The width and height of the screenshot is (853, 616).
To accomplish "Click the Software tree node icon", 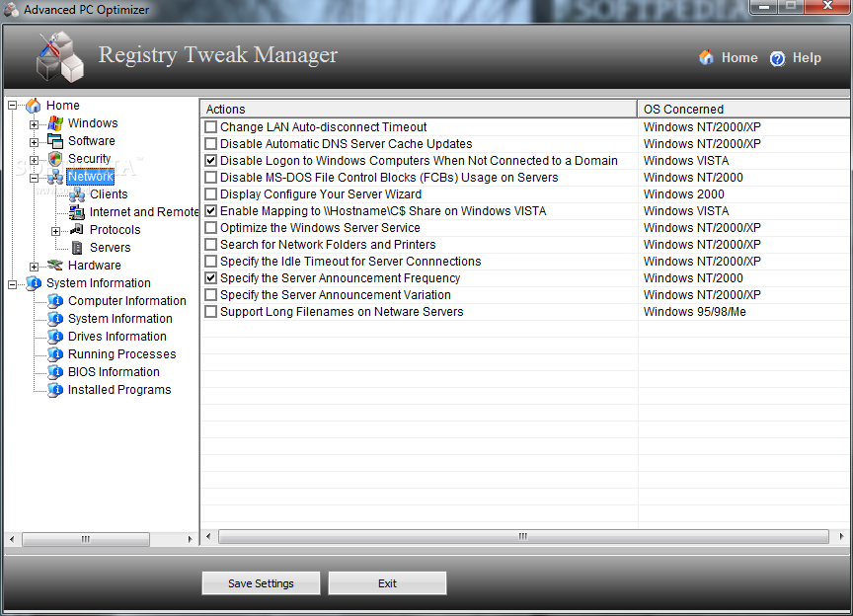I will pos(55,141).
